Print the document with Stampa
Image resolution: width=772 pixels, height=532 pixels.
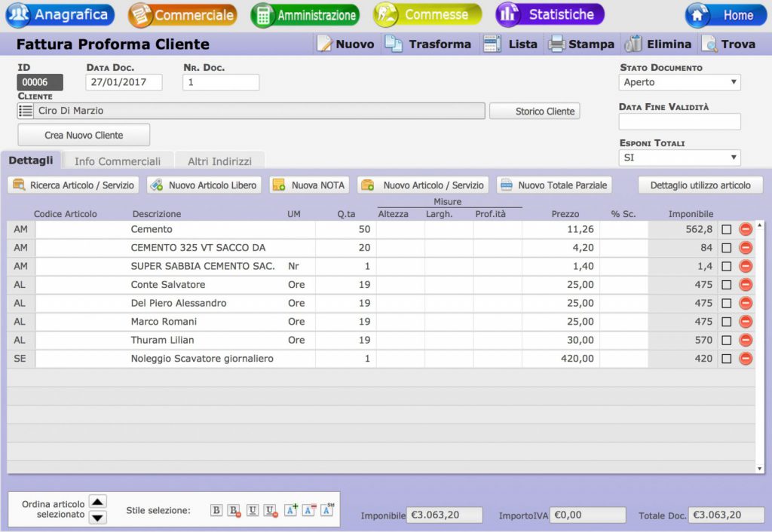click(x=581, y=44)
